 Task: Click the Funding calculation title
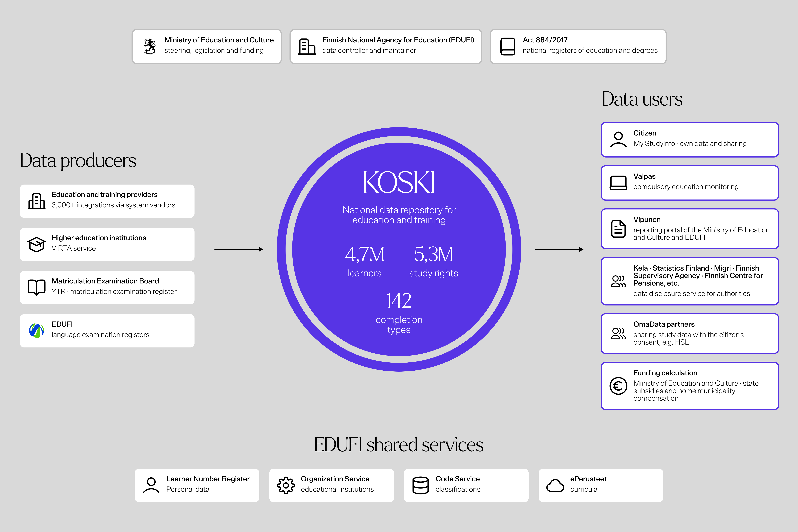665,373
